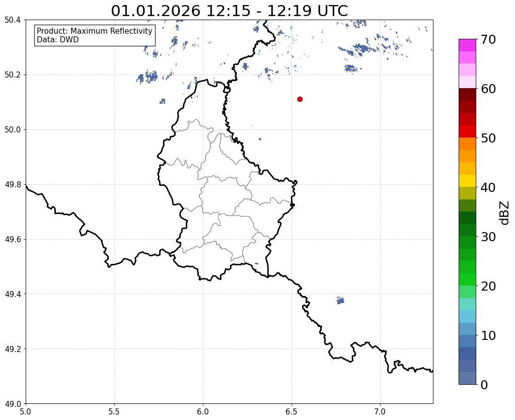Click the longitude label '5.5'
The height and width of the screenshot is (420, 515).
point(114,412)
